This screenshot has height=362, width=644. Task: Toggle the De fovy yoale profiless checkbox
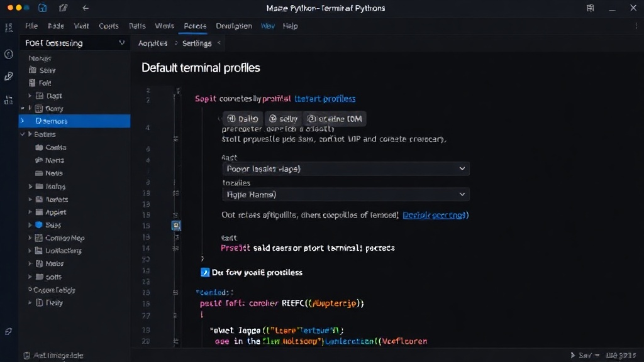point(205,273)
